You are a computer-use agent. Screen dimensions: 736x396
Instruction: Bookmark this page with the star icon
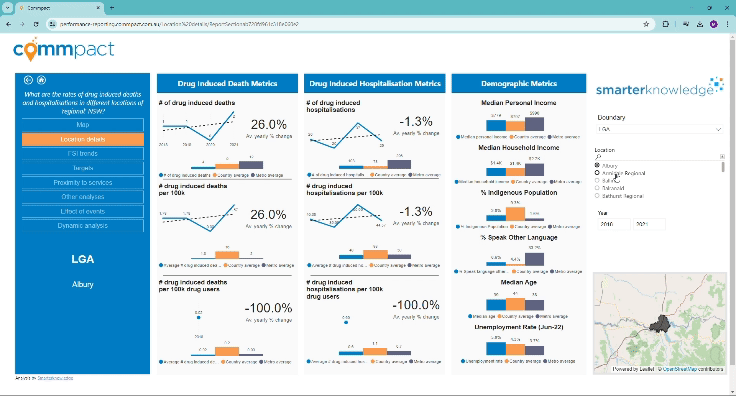(646, 24)
